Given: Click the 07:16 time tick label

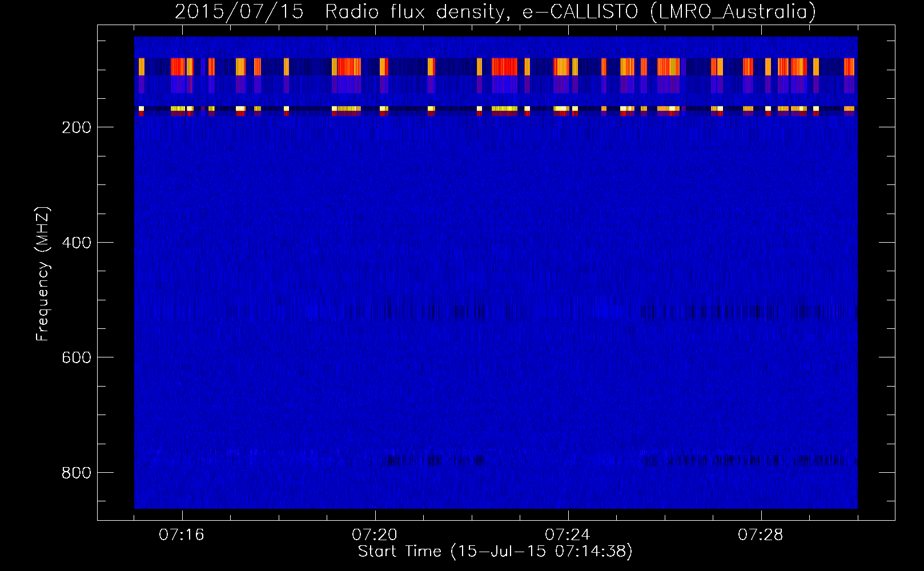Looking at the screenshot, I should [x=182, y=535].
